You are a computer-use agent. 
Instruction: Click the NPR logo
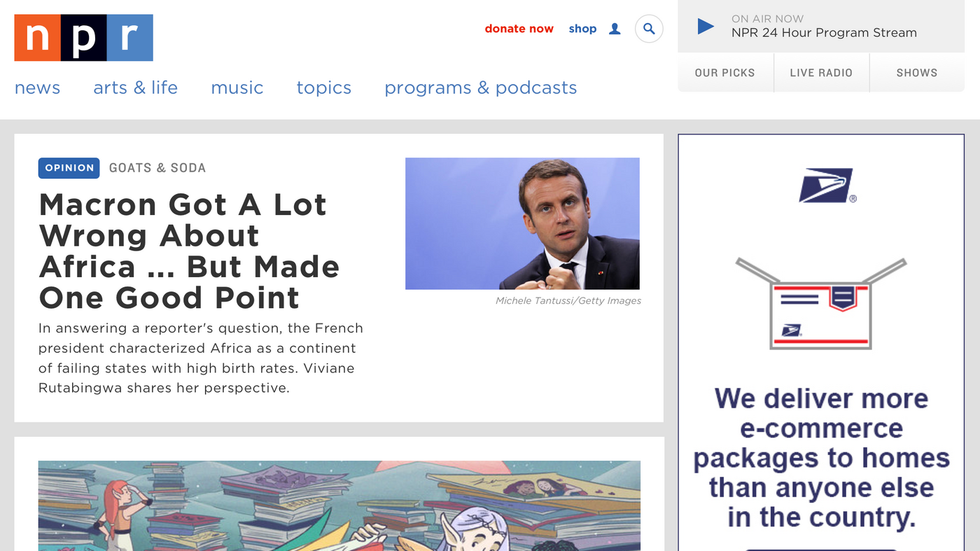pyautogui.click(x=83, y=37)
